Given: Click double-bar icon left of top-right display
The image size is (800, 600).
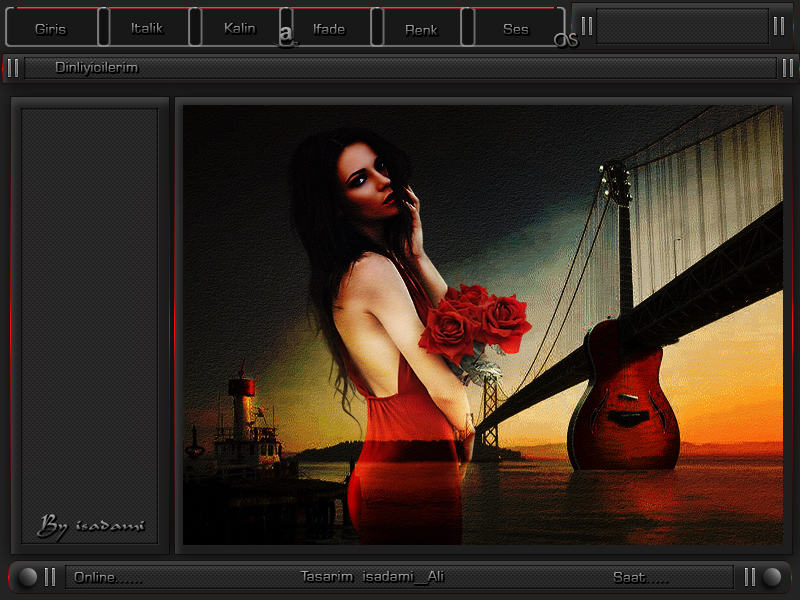Looking at the screenshot, I should click(x=587, y=26).
